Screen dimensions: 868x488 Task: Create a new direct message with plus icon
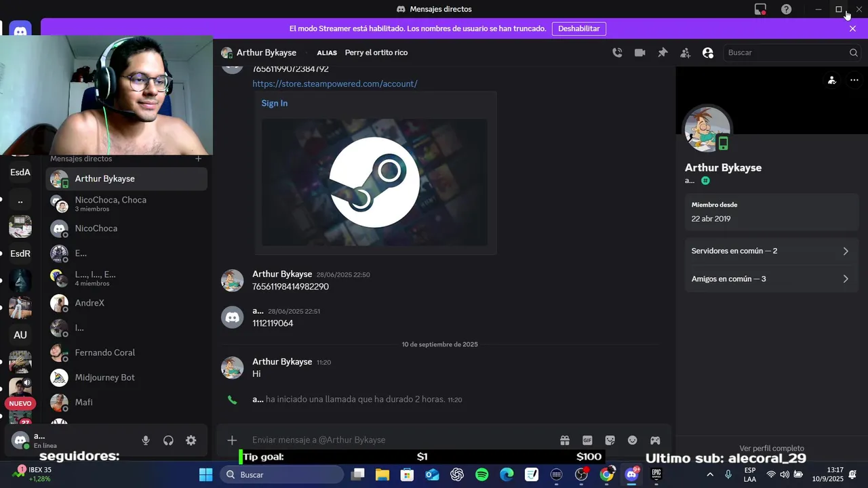point(199,159)
